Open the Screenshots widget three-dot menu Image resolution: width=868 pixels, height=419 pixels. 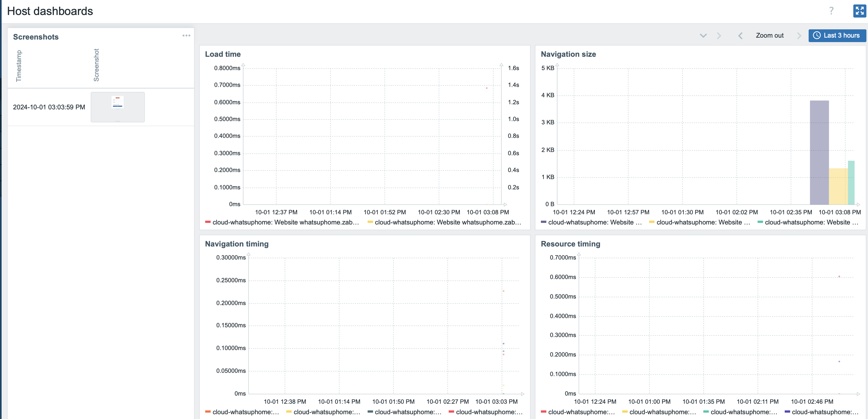tap(186, 35)
